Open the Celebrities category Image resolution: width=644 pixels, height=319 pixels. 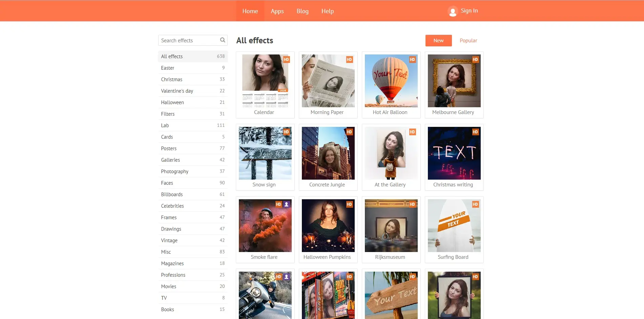(193, 206)
